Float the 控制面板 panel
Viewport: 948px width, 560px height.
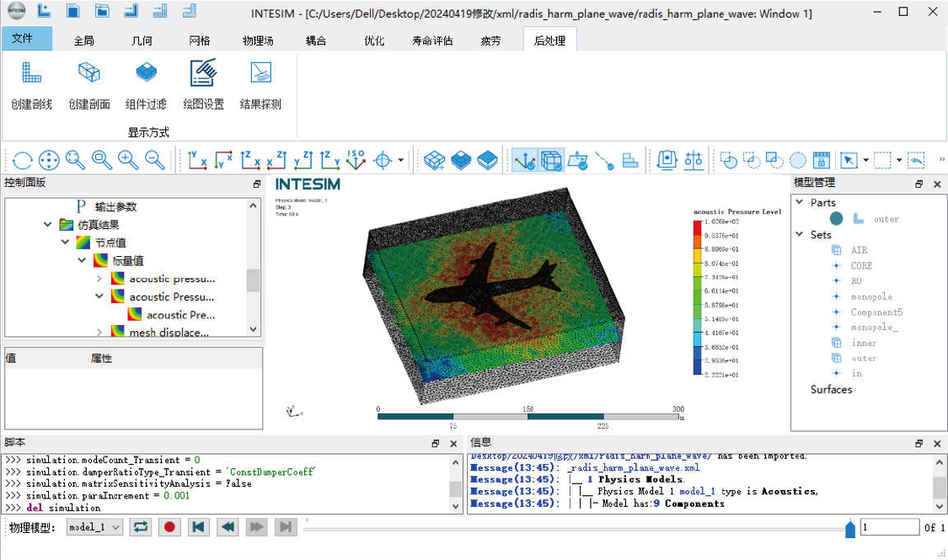257,184
